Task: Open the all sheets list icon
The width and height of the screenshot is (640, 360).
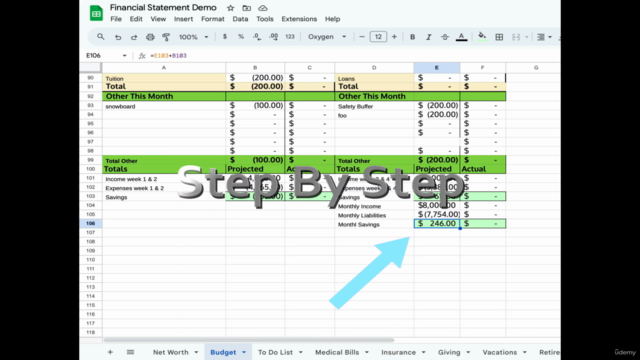Action: point(130,352)
